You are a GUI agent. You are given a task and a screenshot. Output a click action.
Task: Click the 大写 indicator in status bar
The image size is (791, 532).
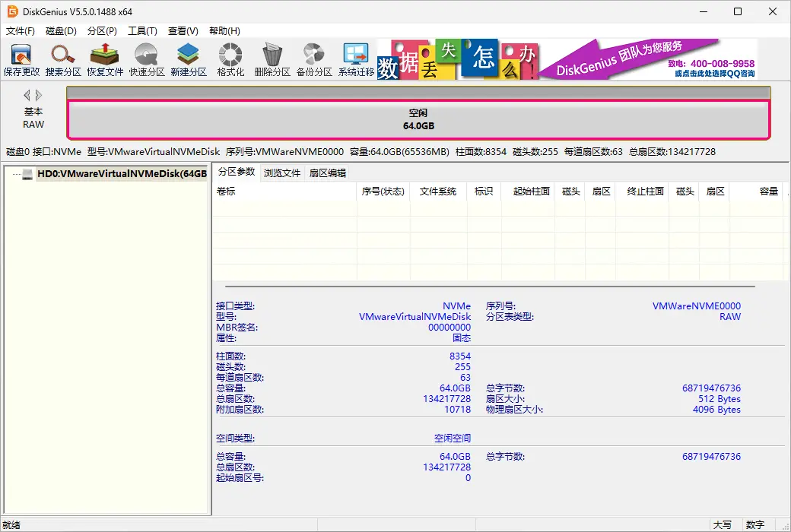pyautogui.click(x=723, y=525)
